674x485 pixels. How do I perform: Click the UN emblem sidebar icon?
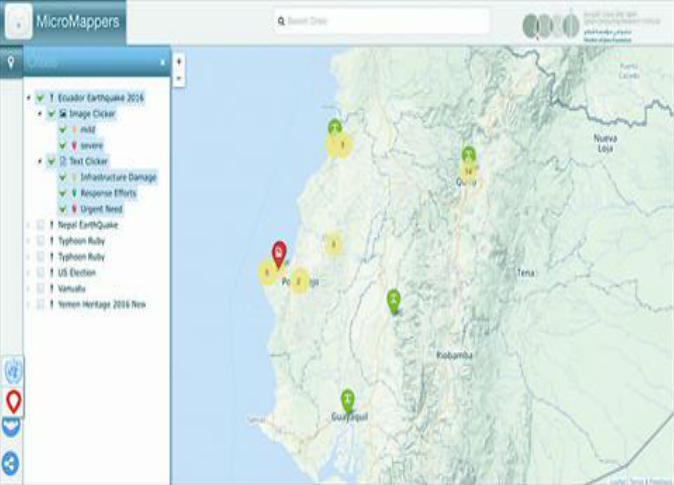click(13, 372)
